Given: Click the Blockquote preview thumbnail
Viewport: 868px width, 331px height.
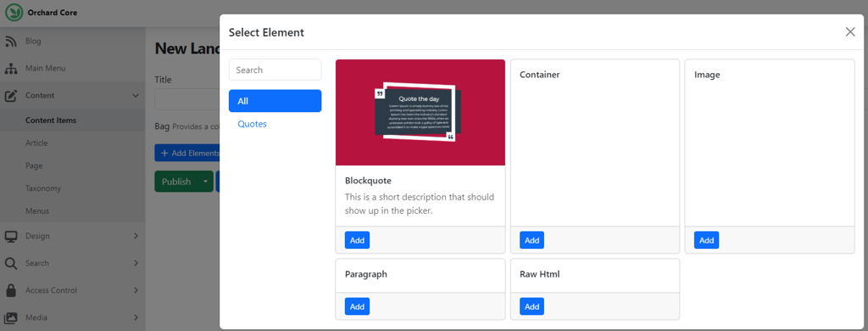Looking at the screenshot, I should pyautogui.click(x=420, y=113).
